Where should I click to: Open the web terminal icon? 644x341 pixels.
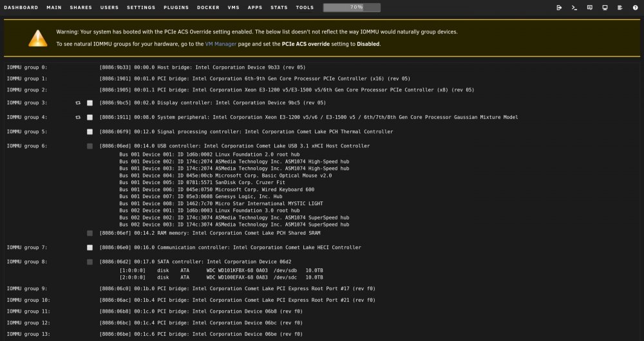(x=574, y=7)
